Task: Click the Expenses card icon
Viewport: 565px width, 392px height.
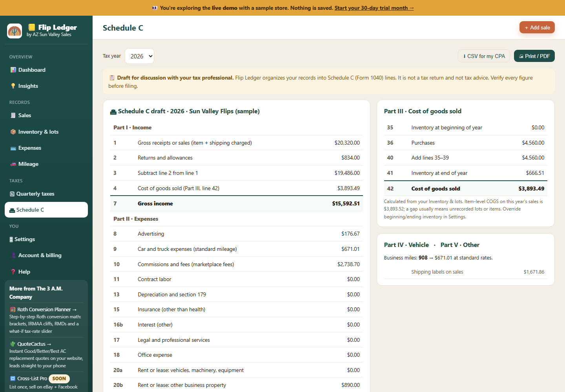Action: click(13, 148)
